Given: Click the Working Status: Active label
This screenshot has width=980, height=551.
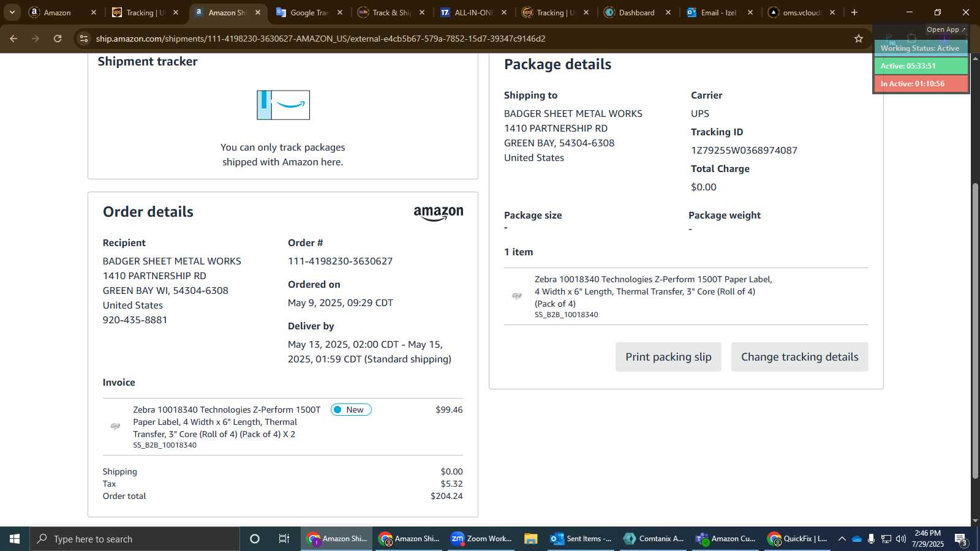Looking at the screenshot, I should (x=920, y=48).
